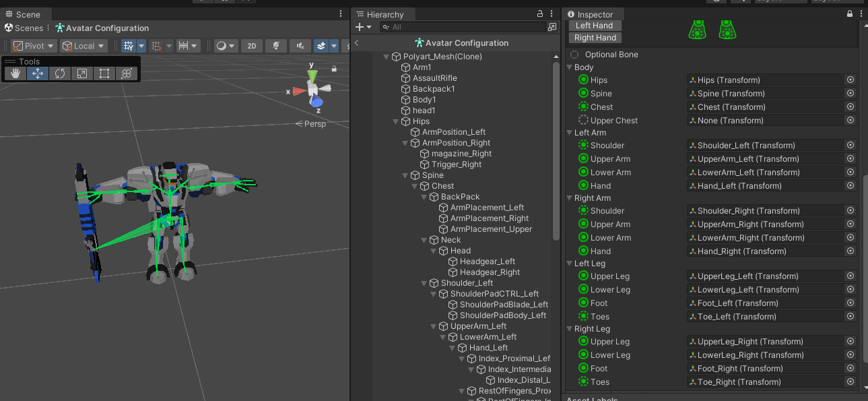Collapse the Right Leg section
Image resolution: width=868 pixels, height=401 pixels.
point(570,329)
